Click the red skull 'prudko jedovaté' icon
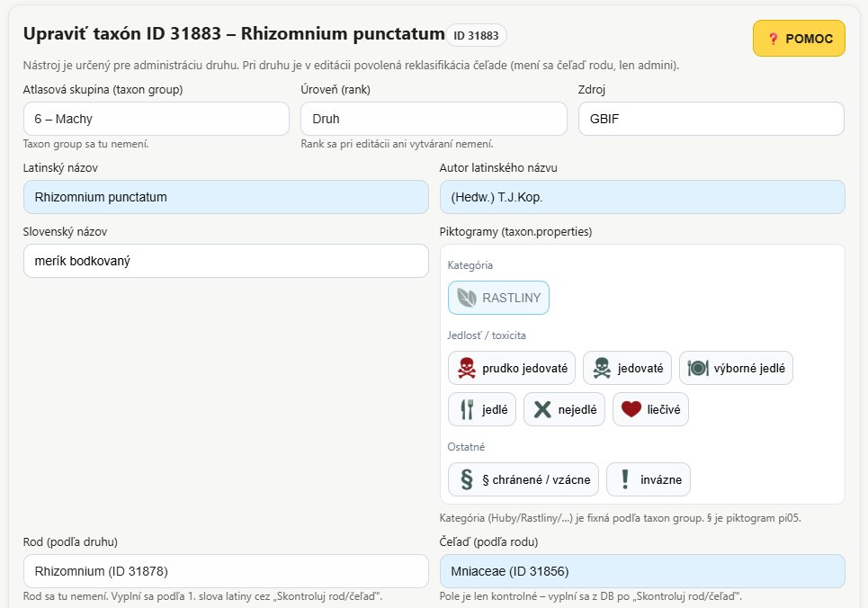This screenshot has width=868, height=608. pos(466,368)
